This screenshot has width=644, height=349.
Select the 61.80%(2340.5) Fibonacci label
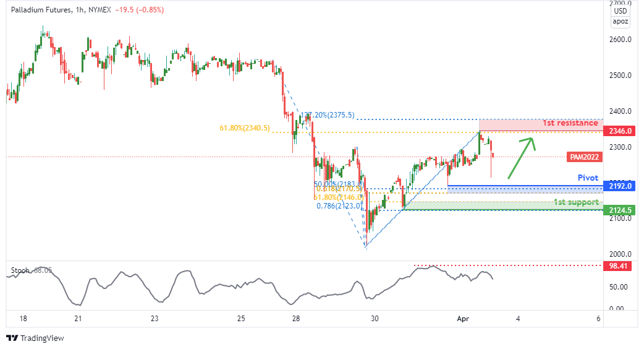click(245, 128)
